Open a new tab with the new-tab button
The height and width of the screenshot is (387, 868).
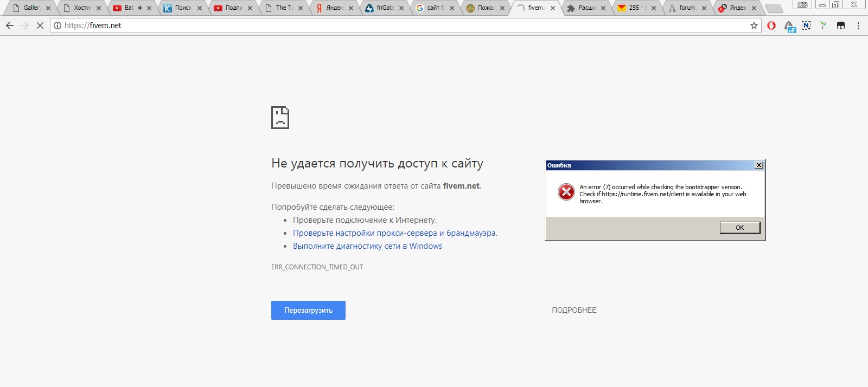[774, 9]
